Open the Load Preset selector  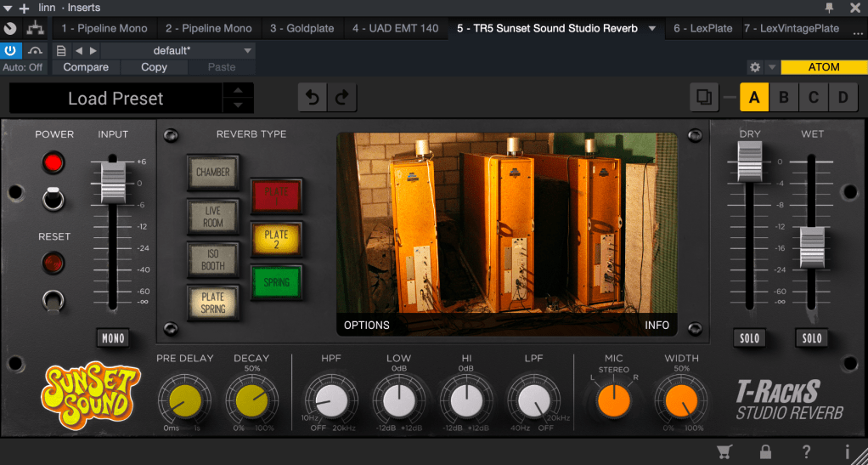point(116,99)
